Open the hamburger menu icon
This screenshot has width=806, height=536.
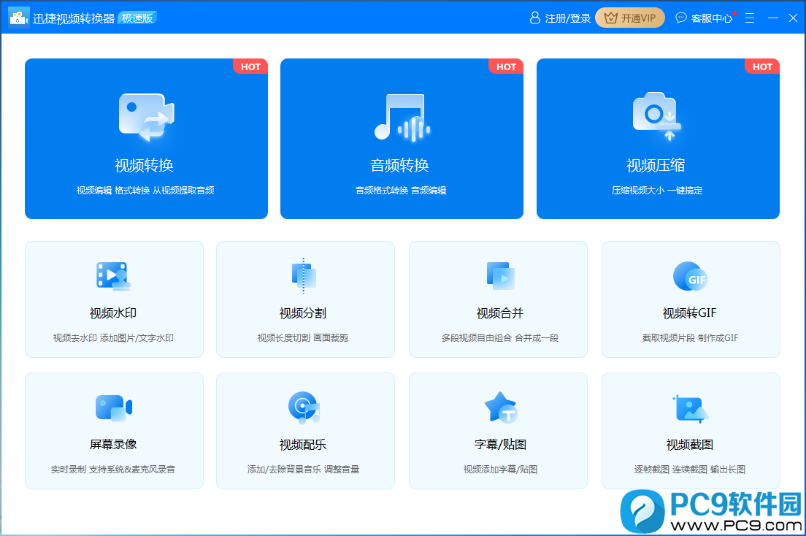click(x=750, y=18)
